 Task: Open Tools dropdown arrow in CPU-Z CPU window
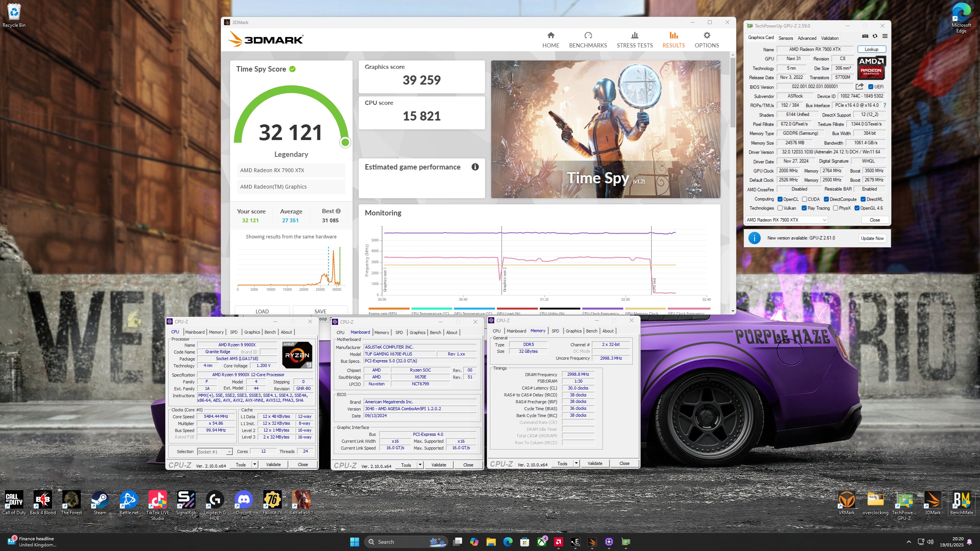[255, 465]
